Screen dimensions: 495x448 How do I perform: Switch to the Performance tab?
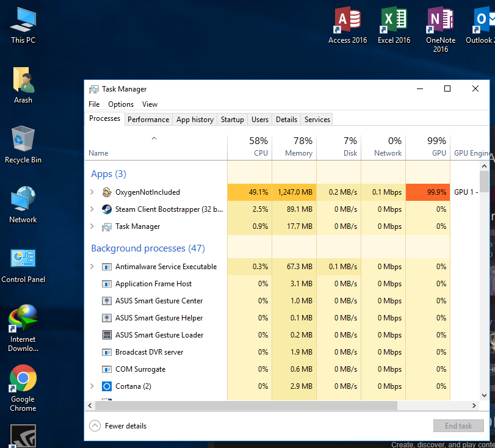(148, 120)
